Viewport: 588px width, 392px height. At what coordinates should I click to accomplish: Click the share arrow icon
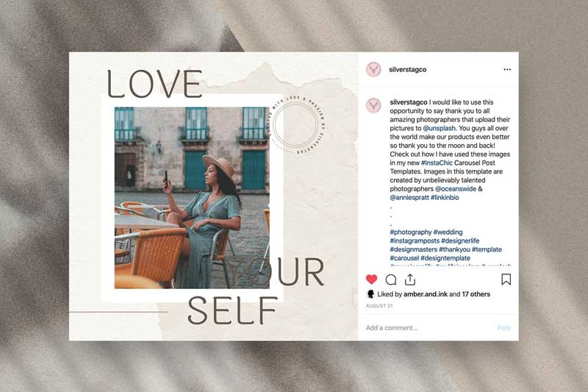tap(410, 279)
